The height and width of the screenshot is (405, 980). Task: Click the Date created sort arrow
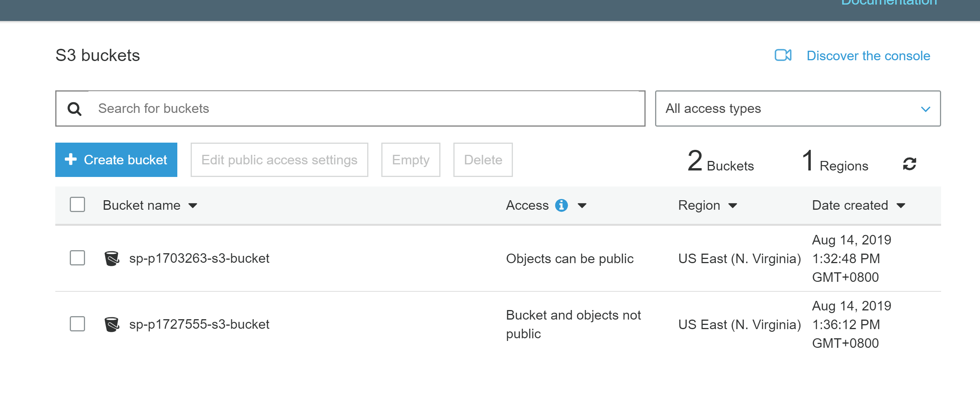[901, 206]
